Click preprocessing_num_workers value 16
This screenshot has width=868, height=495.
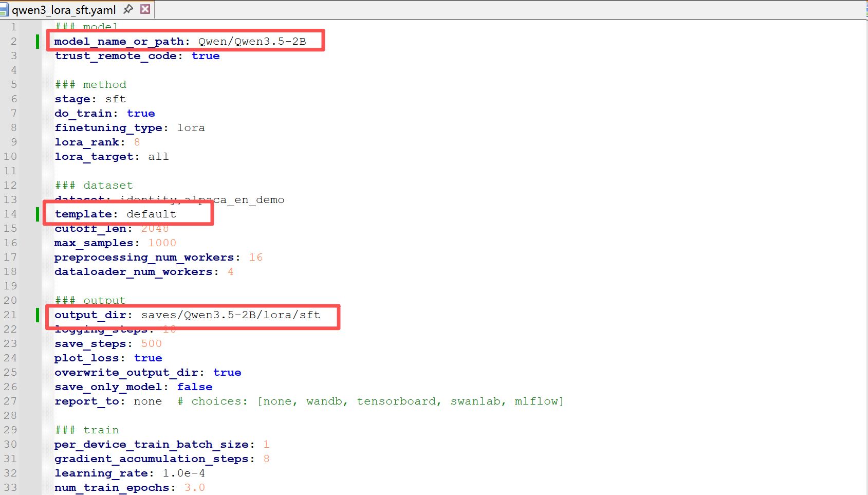click(256, 258)
